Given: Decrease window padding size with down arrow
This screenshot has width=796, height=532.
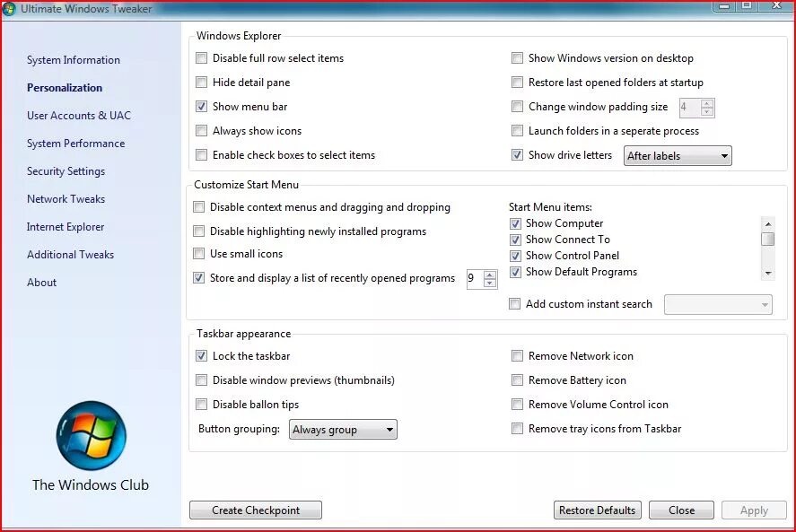Looking at the screenshot, I should pyautogui.click(x=706, y=111).
